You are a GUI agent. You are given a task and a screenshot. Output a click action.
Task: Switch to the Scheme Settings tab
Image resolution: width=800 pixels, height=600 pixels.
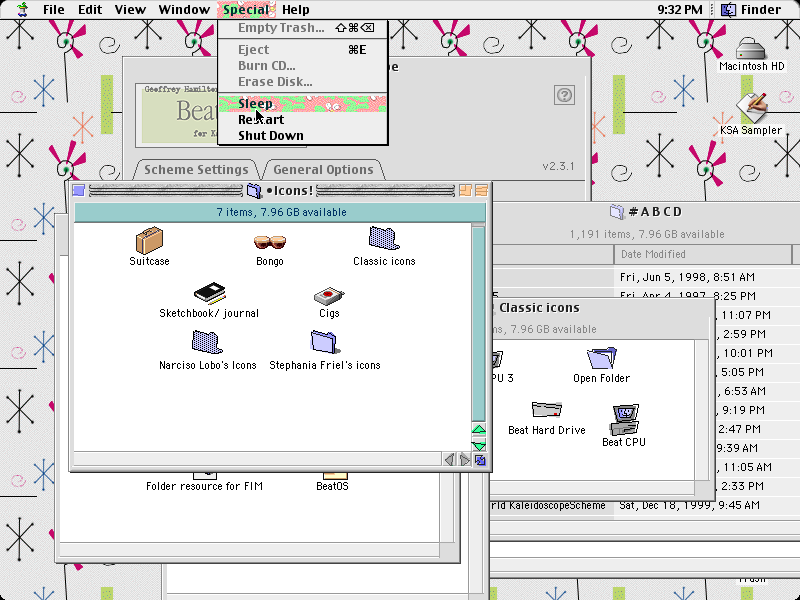coord(196,169)
